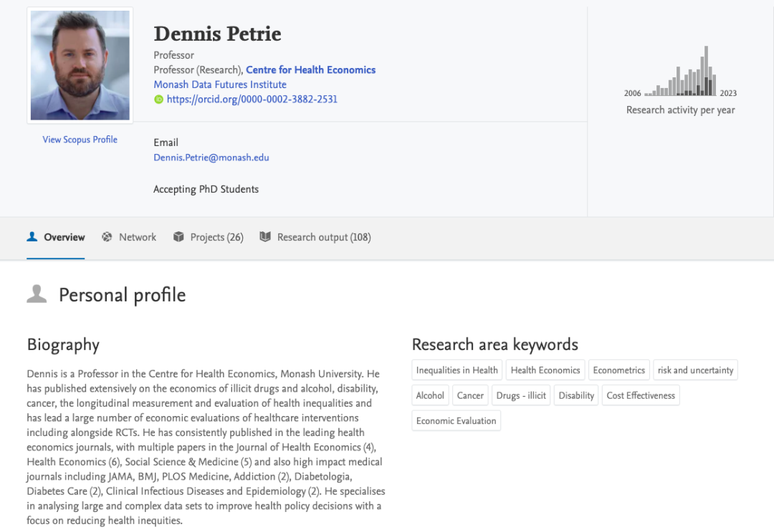Click Dennis Petrie's profile photo
774x532 pixels.
pyautogui.click(x=80, y=65)
